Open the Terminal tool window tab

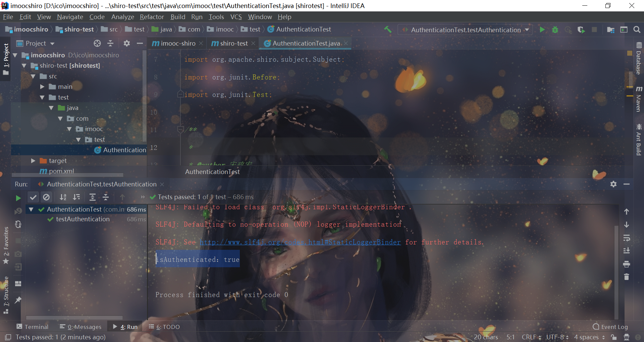(x=33, y=327)
